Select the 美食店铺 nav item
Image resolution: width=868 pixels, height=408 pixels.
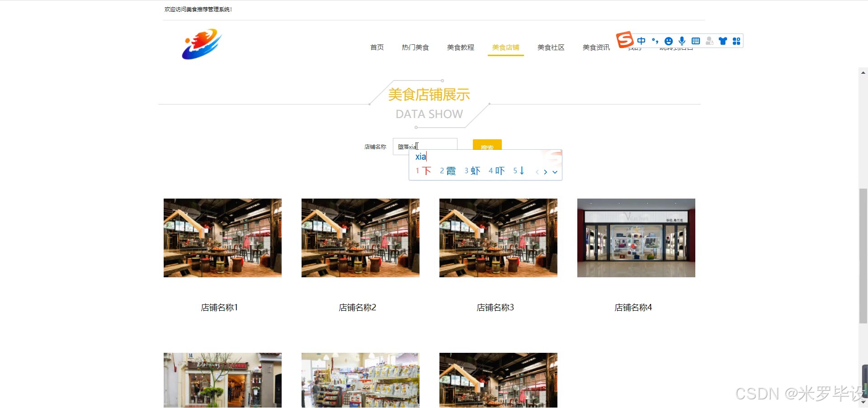pyautogui.click(x=506, y=47)
